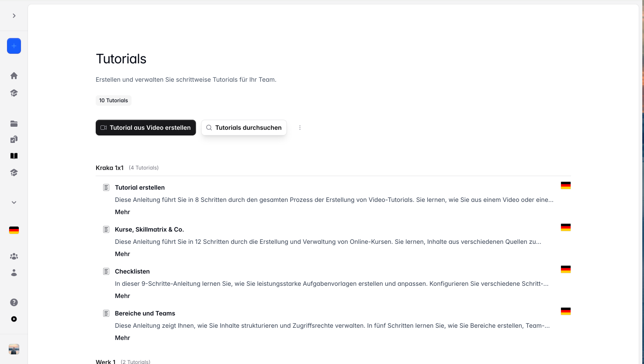
Task: Open the "Bereiche und Teams" tutorial
Action: pos(145,313)
